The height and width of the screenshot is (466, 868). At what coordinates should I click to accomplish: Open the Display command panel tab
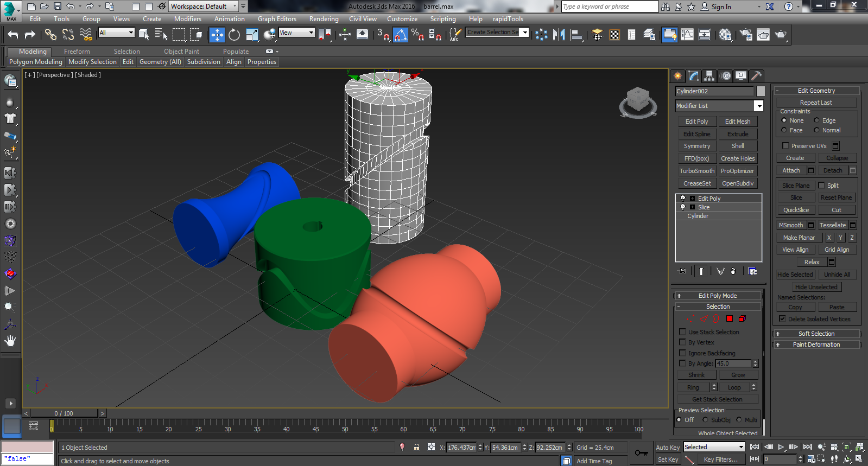741,76
